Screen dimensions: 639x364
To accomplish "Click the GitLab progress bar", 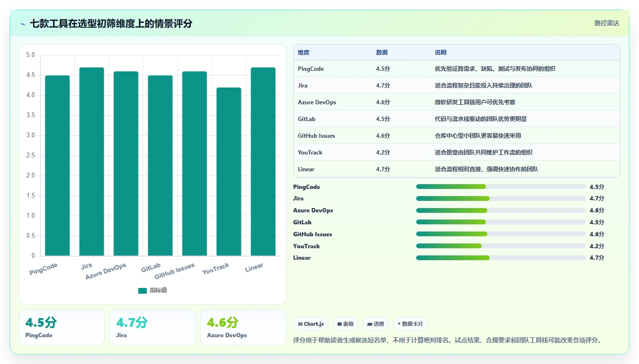I will (x=501, y=222).
